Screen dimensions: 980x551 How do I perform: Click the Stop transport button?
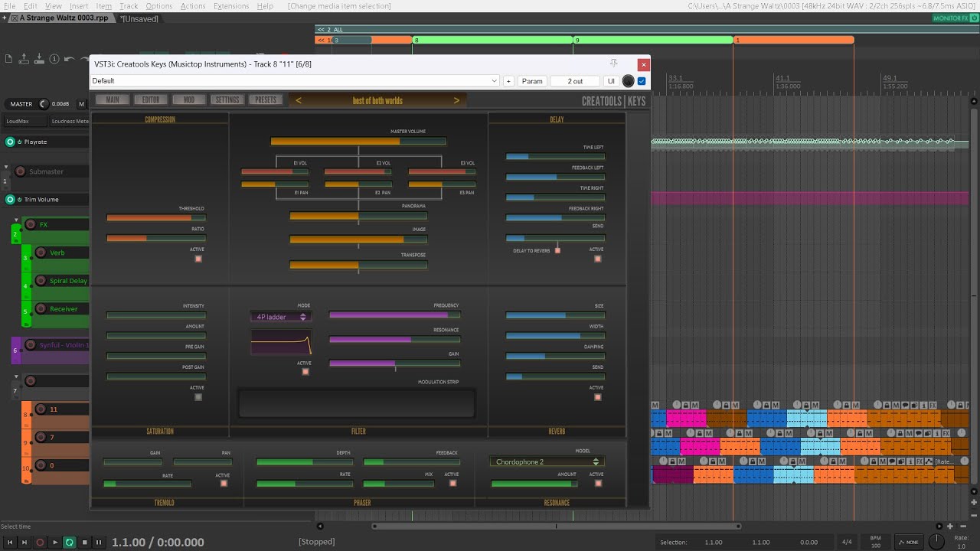coord(84,542)
